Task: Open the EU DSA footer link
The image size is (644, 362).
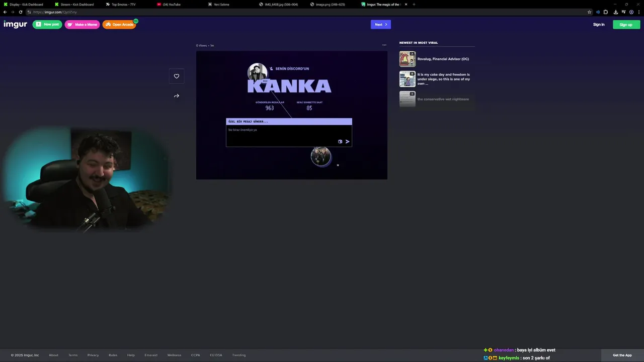Action: [x=216, y=355]
